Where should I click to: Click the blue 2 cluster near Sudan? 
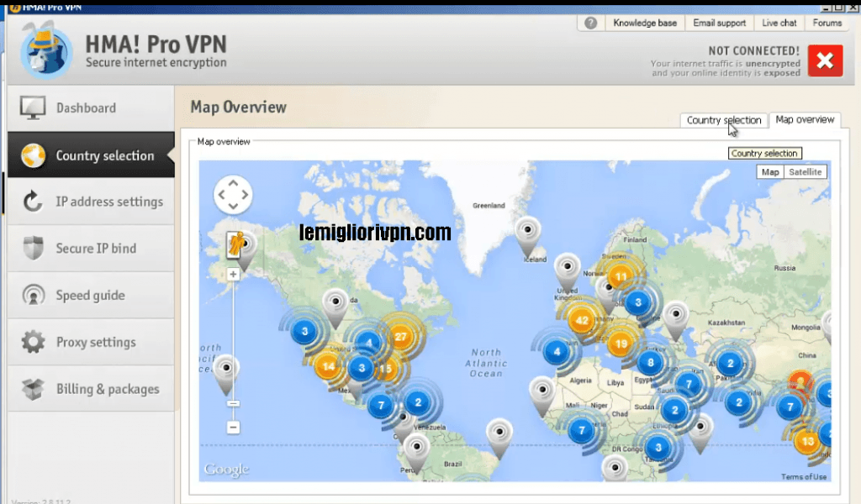674,410
